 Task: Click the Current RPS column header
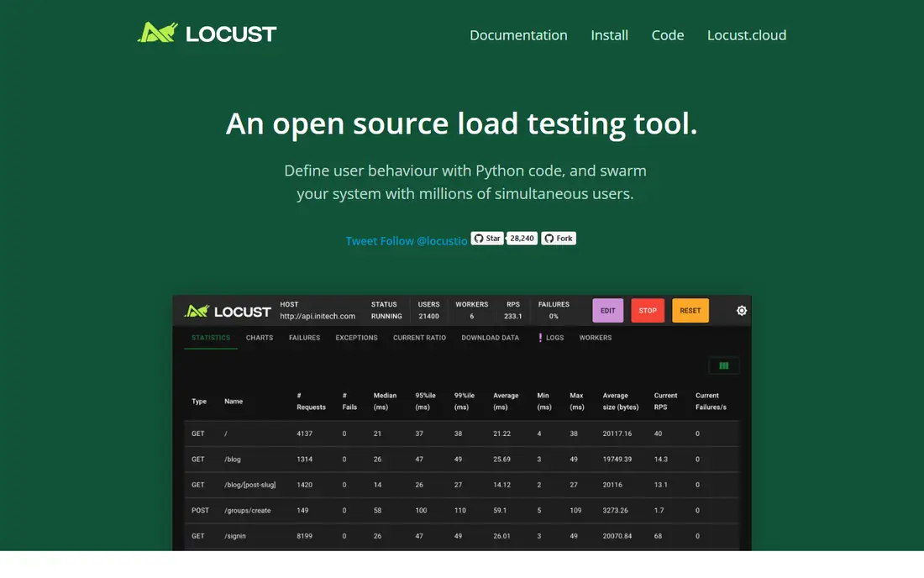coord(665,402)
